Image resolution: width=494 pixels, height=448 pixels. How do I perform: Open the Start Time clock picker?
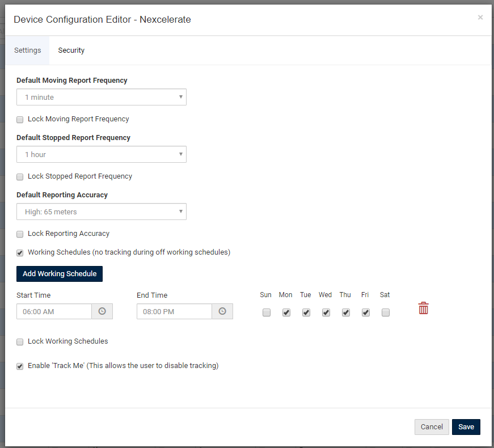[102, 311]
